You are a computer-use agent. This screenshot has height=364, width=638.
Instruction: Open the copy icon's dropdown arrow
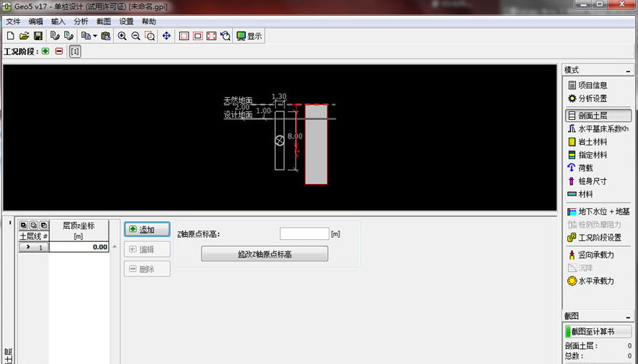pyautogui.click(x=95, y=36)
